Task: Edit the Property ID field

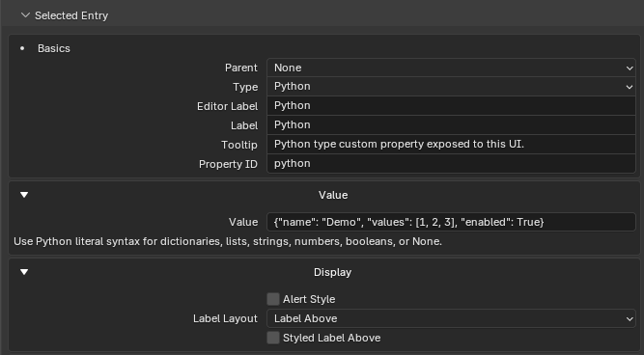Action: 451,164
